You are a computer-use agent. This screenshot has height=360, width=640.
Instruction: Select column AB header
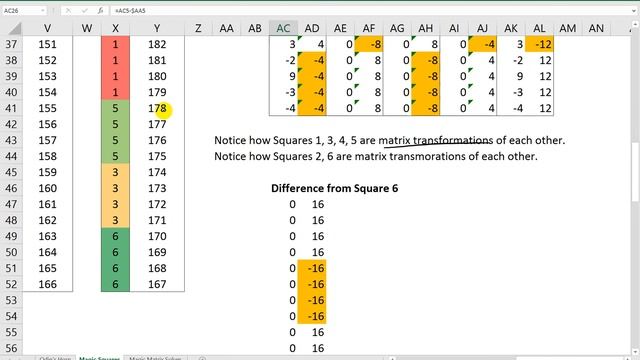coord(255,28)
